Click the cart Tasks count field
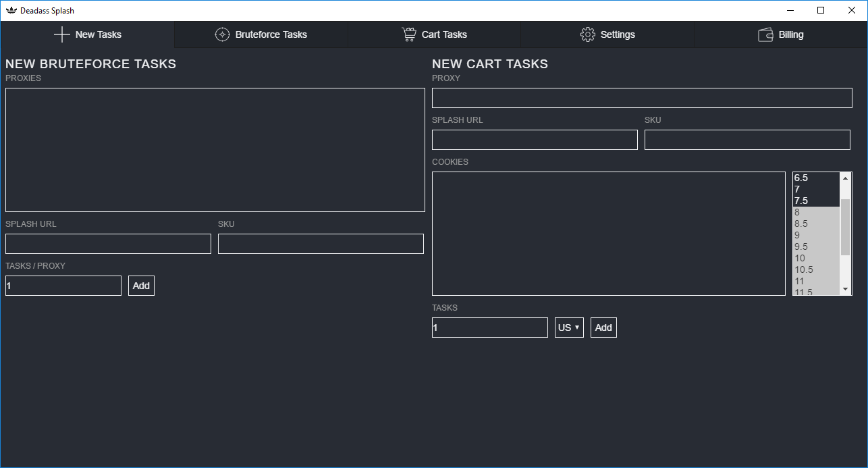The width and height of the screenshot is (868, 468). (x=490, y=328)
